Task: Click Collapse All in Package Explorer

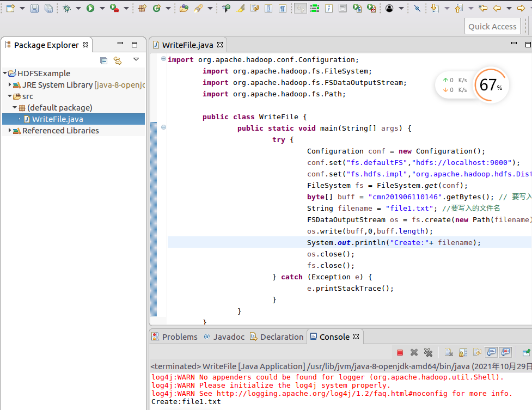Action: pos(104,60)
